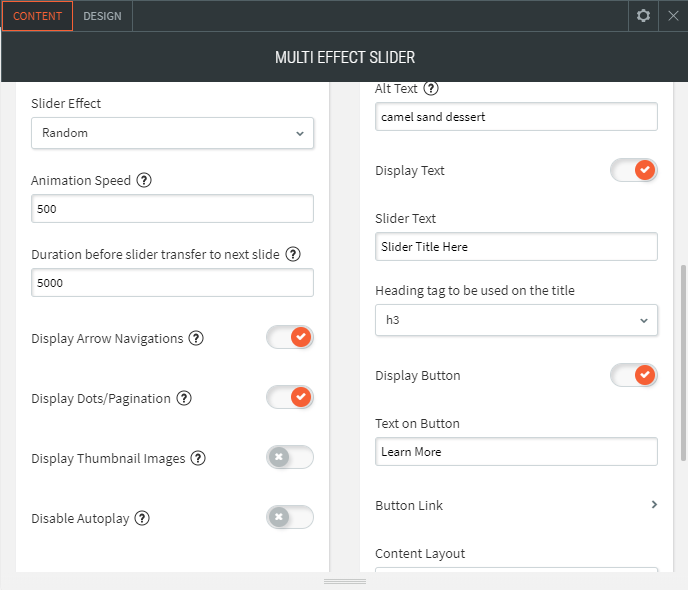This screenshot has height=590, width=688.
Task: Click help icon next to Animation Speed
Action: pos(144,181)
